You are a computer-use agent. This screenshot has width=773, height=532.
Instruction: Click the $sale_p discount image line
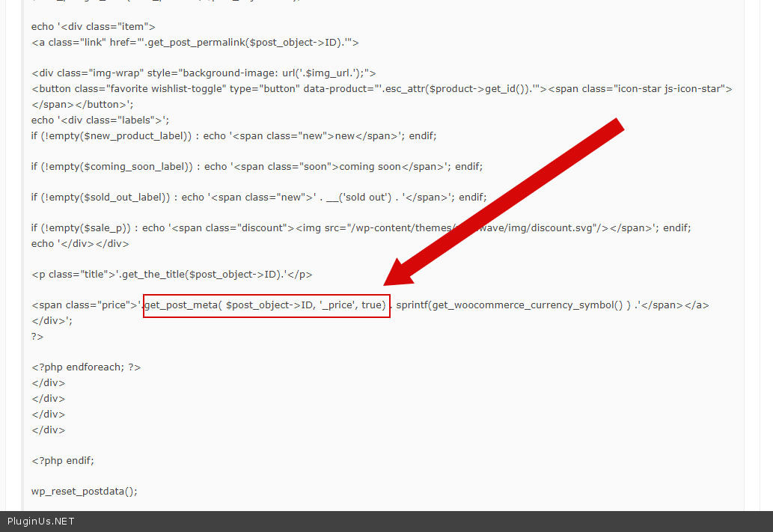point(361,228)
